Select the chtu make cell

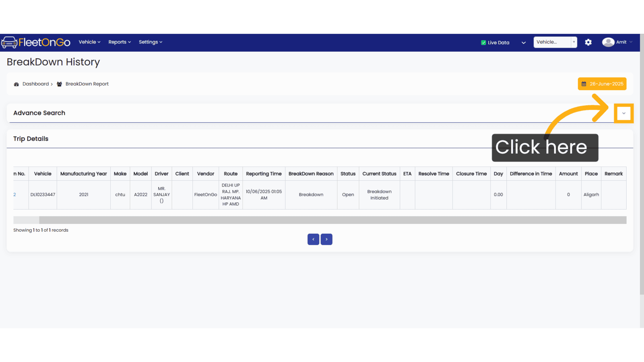tap(120, 195)
